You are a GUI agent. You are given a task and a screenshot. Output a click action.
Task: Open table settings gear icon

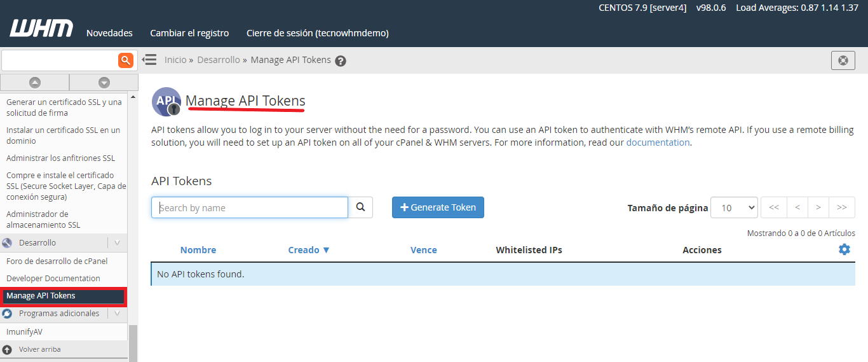tap(844, 249)
